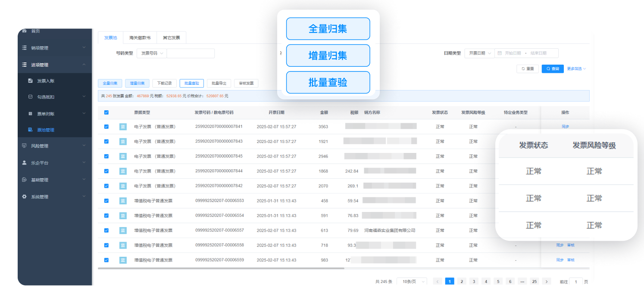Open 票单对账 sidebar icon
Image resolution: width=644 pixels, height=305 pixels.
pos(30,114)
